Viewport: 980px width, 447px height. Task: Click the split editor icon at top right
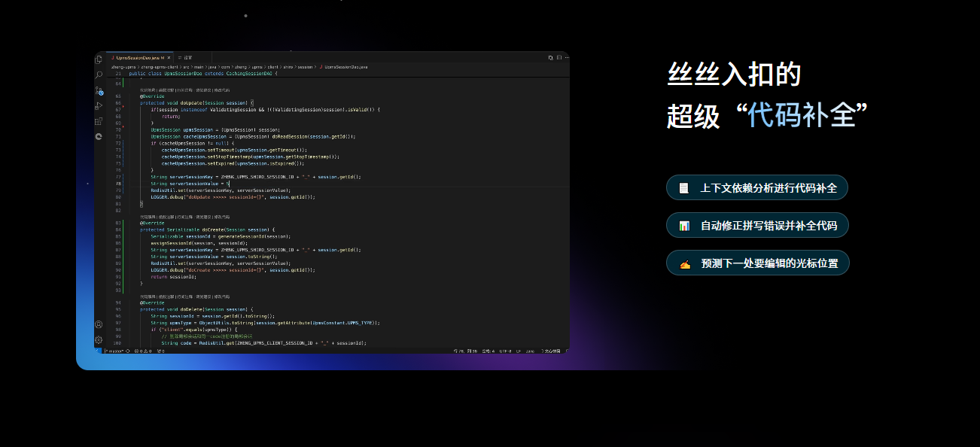559,57
